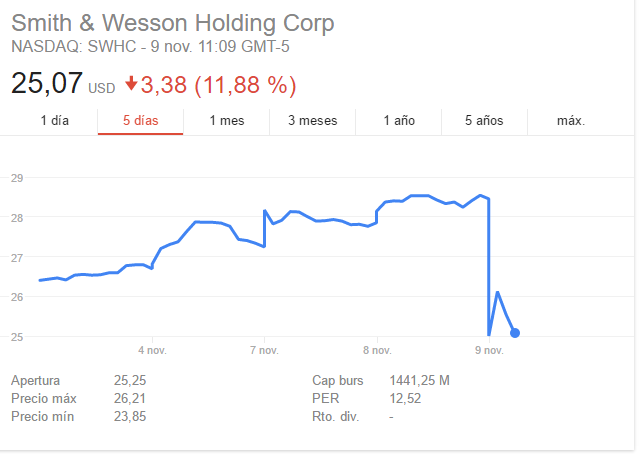Click the 25,07 current price
Viewport: 639px width, 456px height.
pos(45,84)
